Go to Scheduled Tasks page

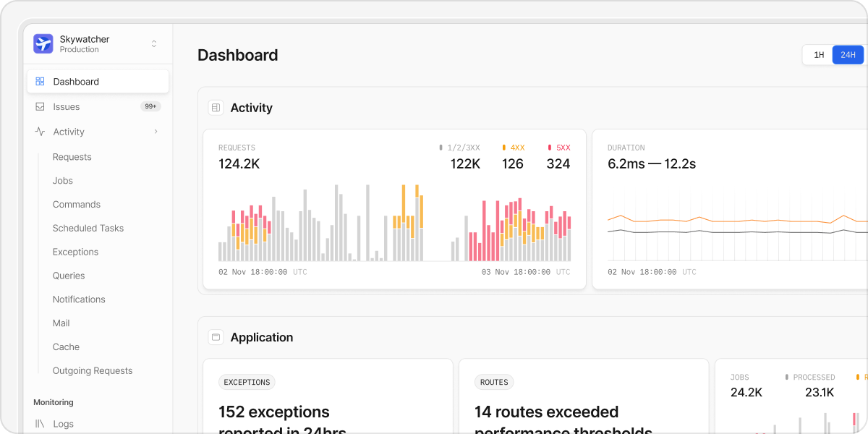click(x=88, y=228)
